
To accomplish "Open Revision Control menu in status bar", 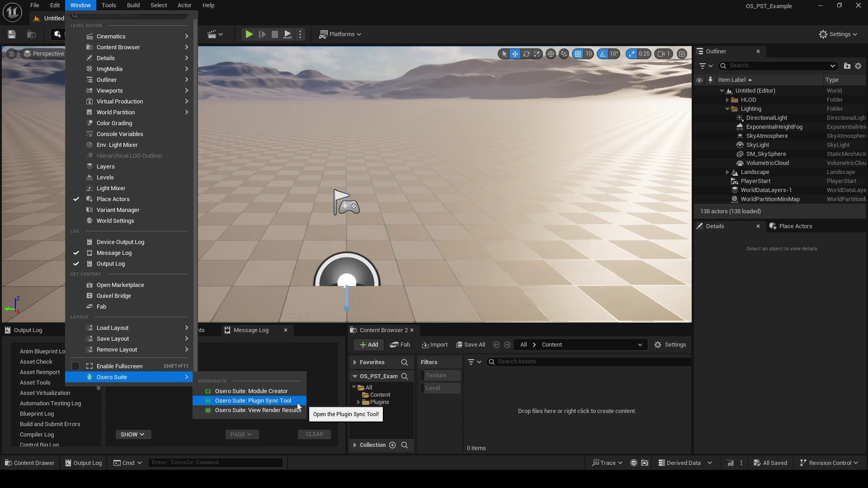I will (x=829, y=463).
